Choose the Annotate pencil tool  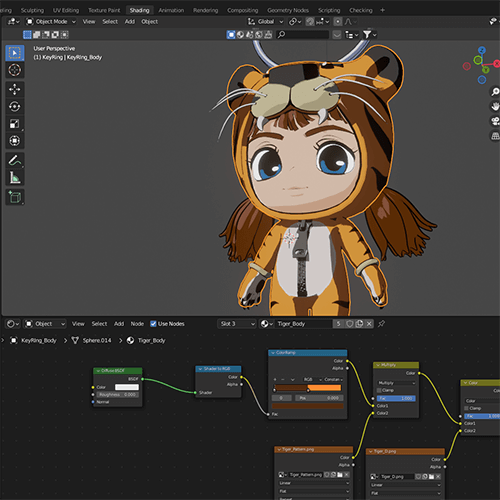tap(15, 160)
